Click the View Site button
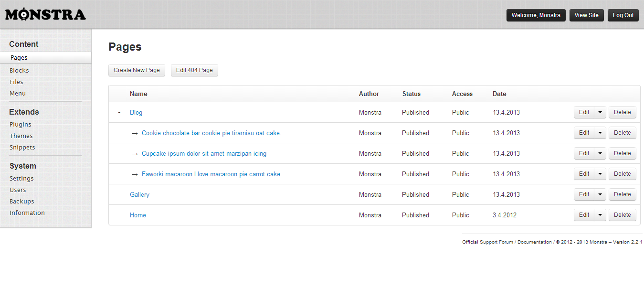 pos(586,15)
